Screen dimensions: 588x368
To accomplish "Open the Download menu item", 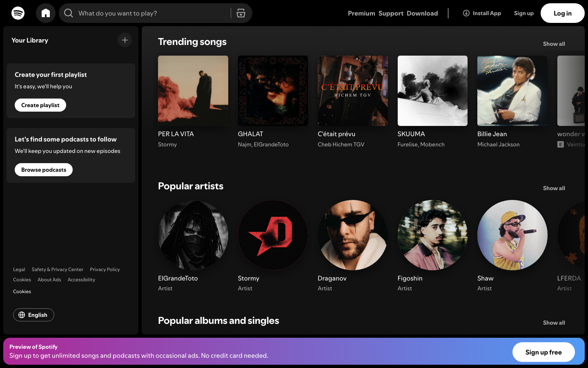I will click(x=422, y=13).
